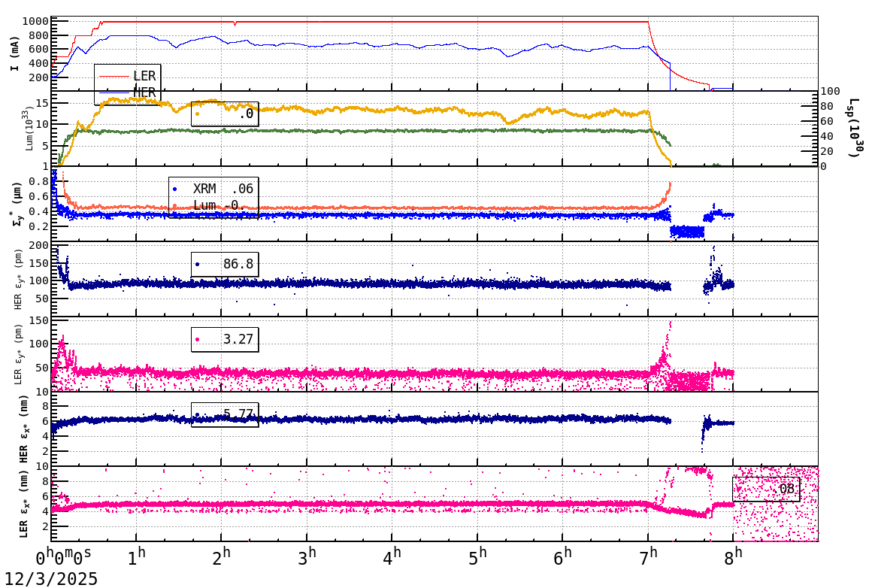Image resolution: width=872 pixels, height=588 pixels.
Task: Click the pink dot marker beside 3.27
Action: point(198,339)
